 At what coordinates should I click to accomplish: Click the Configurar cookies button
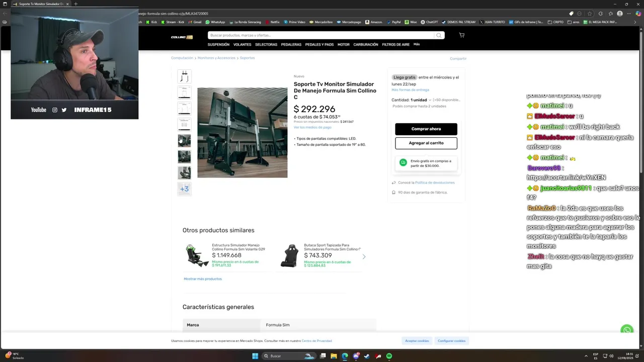(x=451, y=341)
